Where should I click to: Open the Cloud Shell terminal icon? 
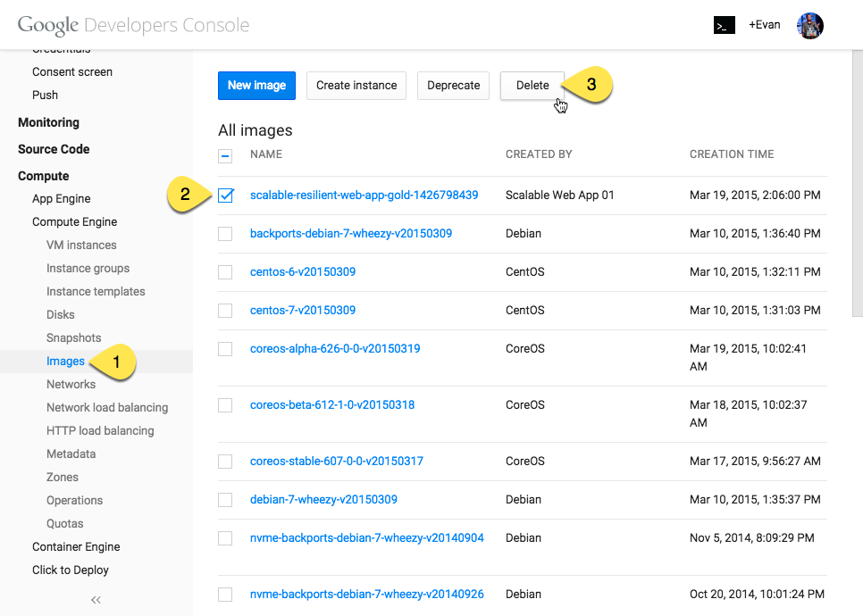pos(724,25)
